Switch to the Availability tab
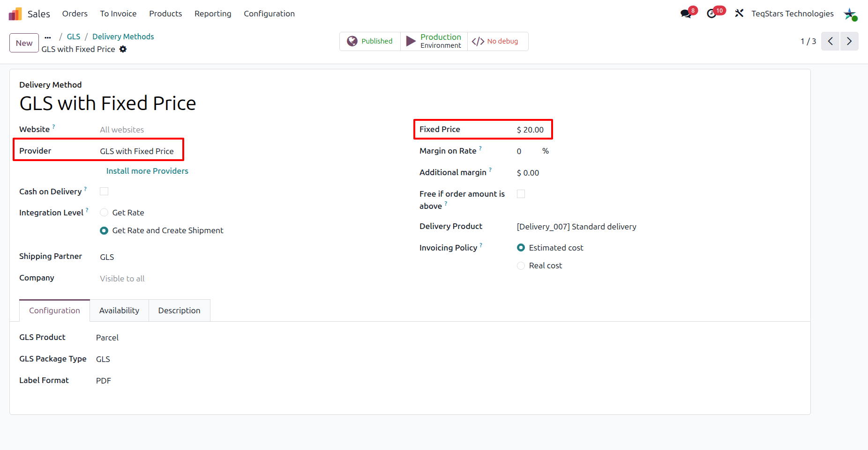The height and width of the screenshot is (450, 868). [x=119, y=310]
